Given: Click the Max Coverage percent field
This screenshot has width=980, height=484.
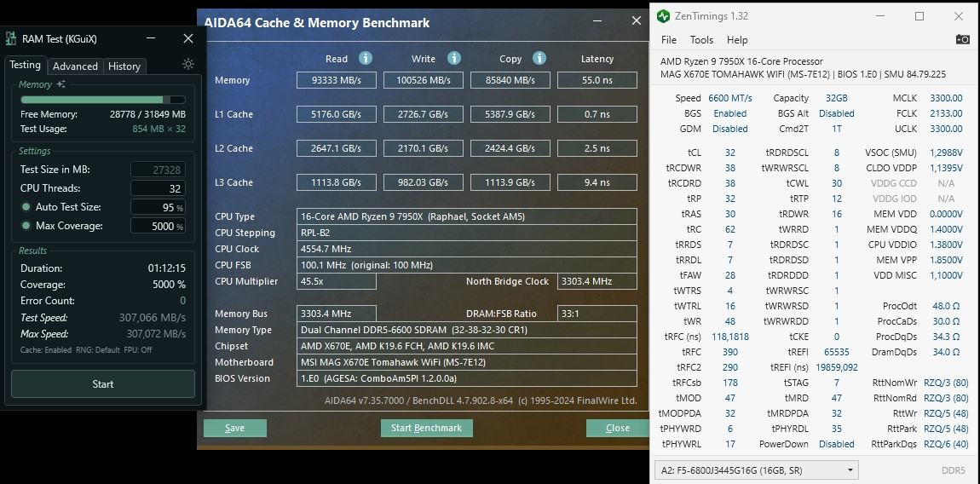Looking at the screenshot, I should click(159, 226).
